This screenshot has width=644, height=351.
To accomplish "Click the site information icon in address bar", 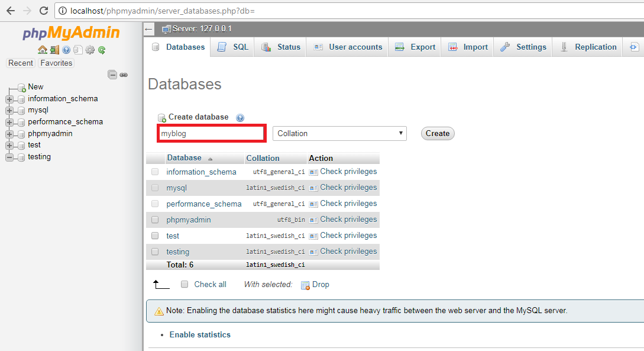I will click(63, 11).
